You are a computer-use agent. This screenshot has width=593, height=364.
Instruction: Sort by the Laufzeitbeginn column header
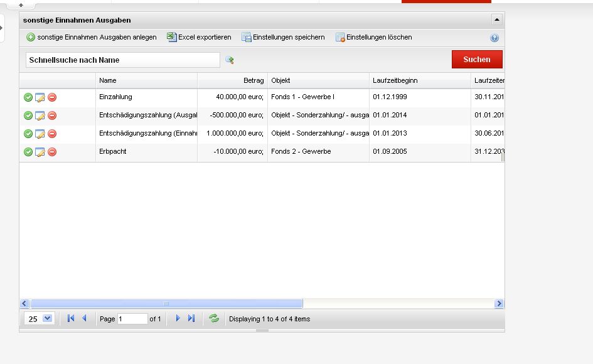(x=419, y=81)
